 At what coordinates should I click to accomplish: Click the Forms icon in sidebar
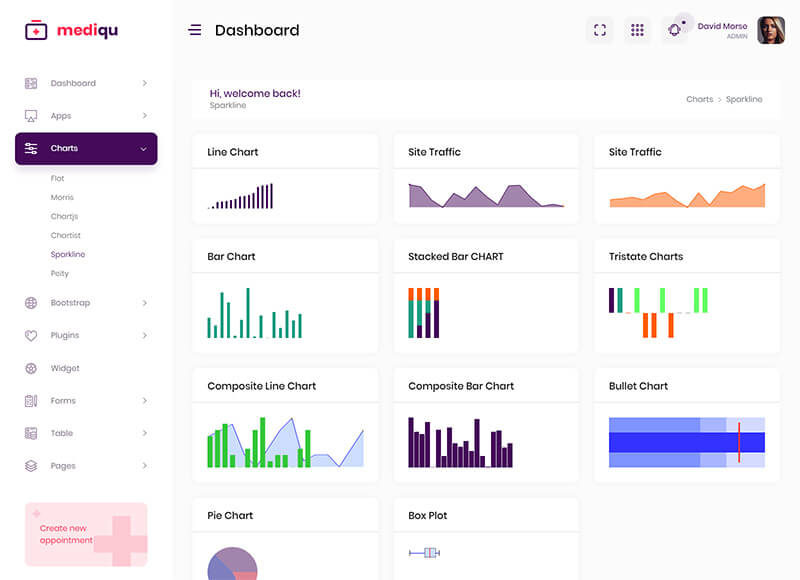point(31,401)
